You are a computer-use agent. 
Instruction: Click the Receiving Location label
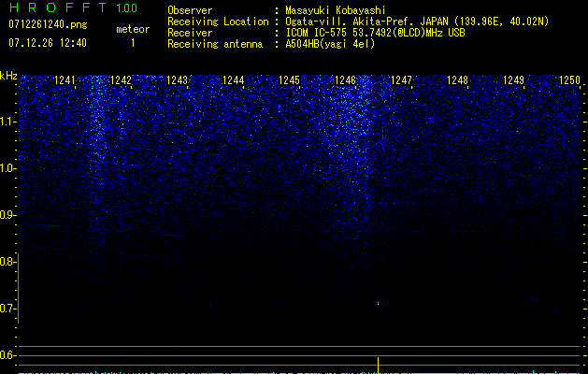[218, 22]
